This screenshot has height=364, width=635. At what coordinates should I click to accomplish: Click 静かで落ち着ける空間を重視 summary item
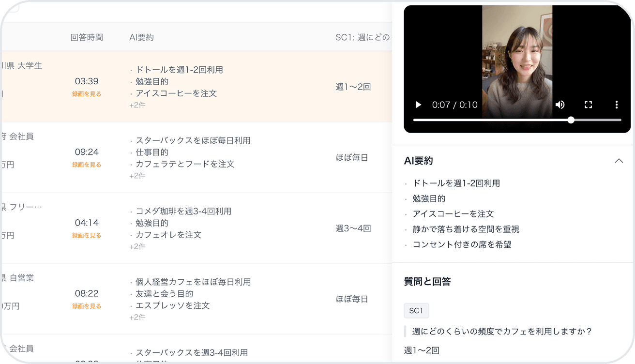point(466,229)
